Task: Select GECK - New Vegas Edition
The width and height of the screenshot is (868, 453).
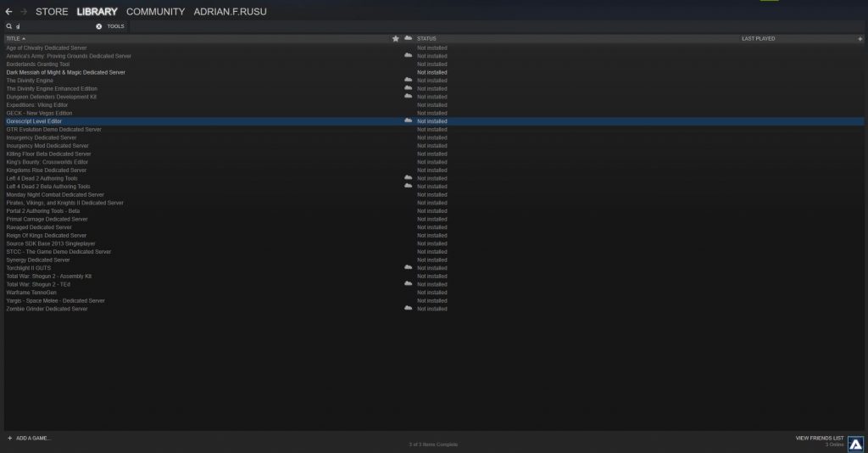Action: tap(39, 113)
